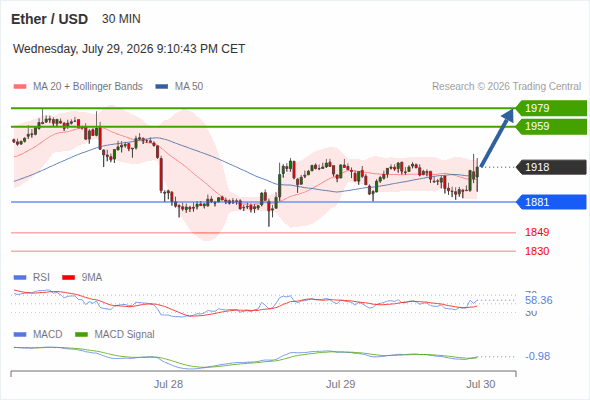Click the 58.36 RSI value
This screenshot has height=400, width=590.
539,300
